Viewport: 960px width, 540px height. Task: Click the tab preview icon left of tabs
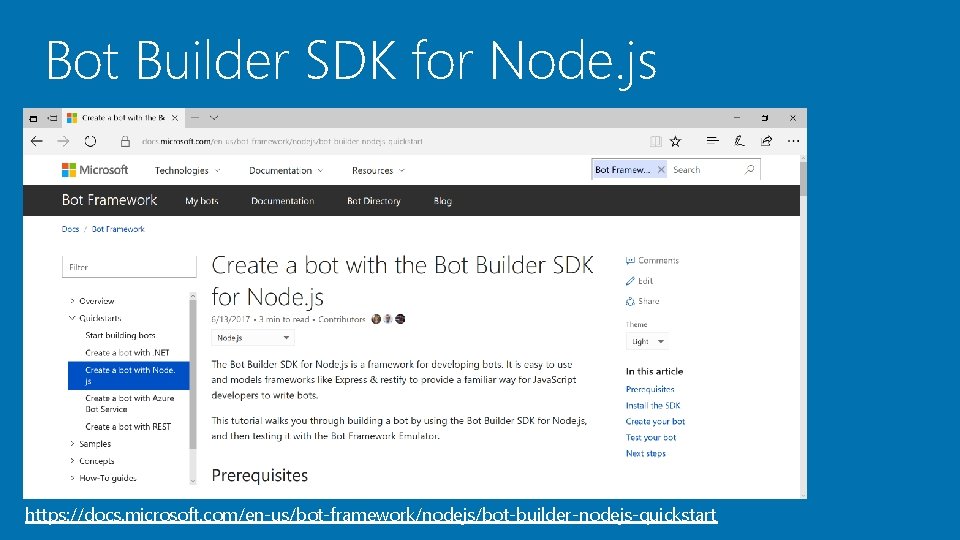pos(33,118)
